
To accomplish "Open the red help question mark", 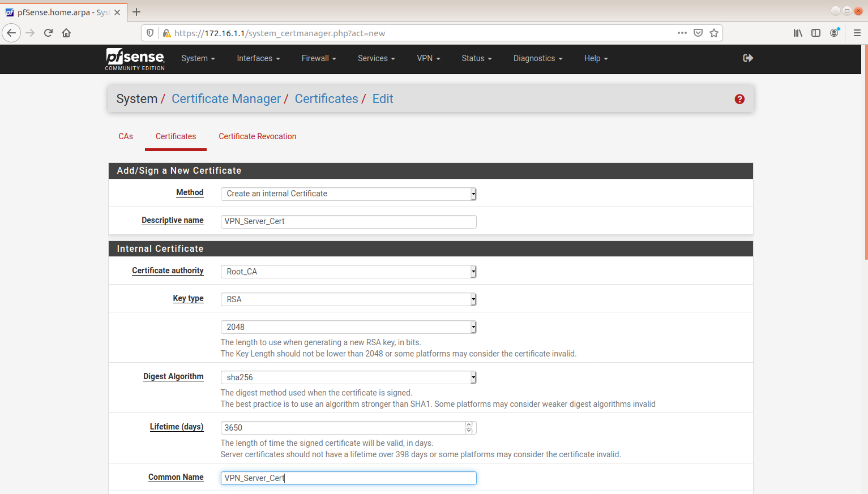I will pos(739,99).
